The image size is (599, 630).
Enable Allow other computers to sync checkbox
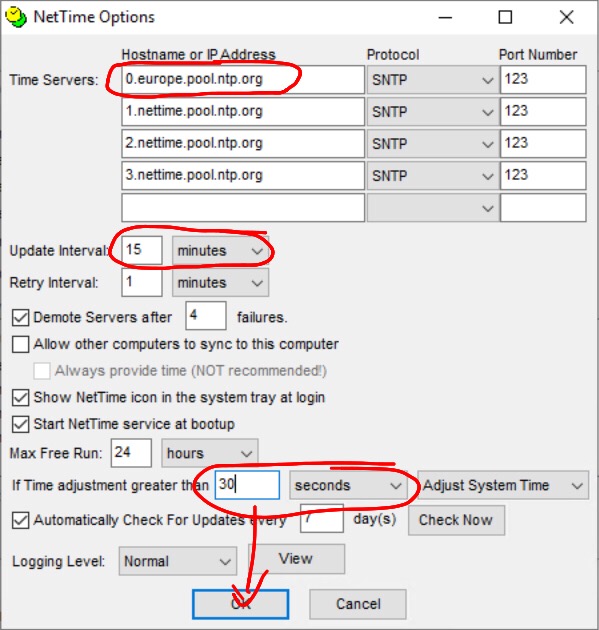(20, 344)
